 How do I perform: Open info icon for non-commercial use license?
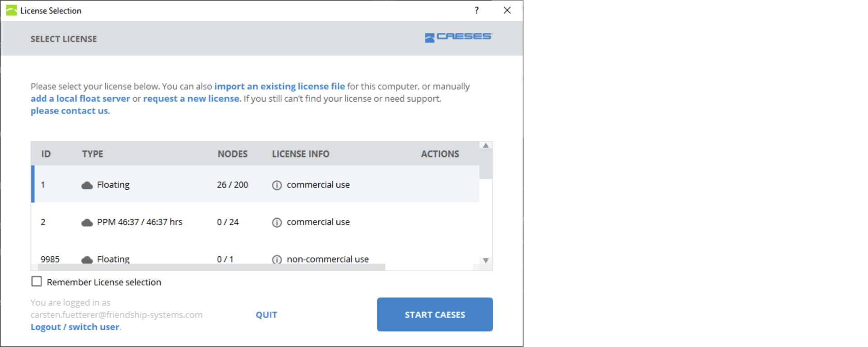click(277, 260)
